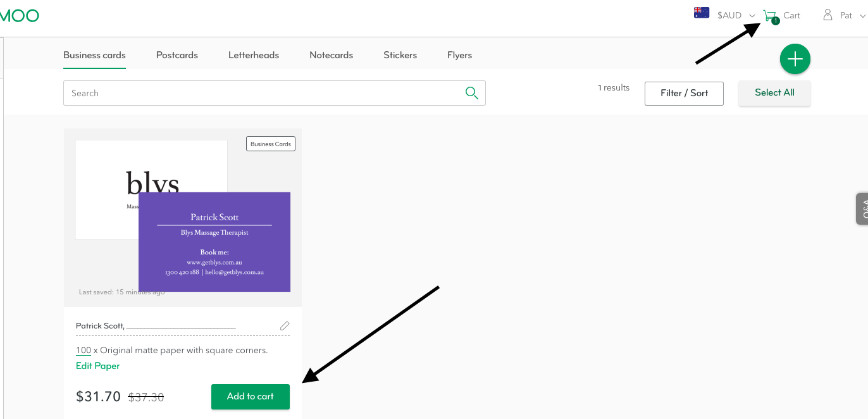Click the Australian flag icon
The width and height of the screenshot is (868, 419).
pyautogui.click(x=702, y=13)
